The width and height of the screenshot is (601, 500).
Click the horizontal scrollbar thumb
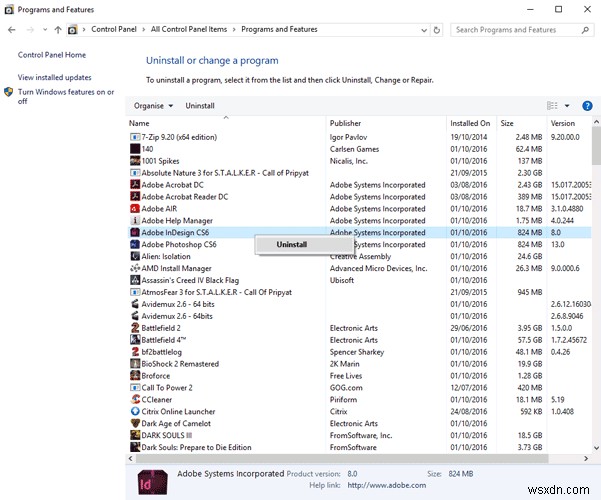342,459
